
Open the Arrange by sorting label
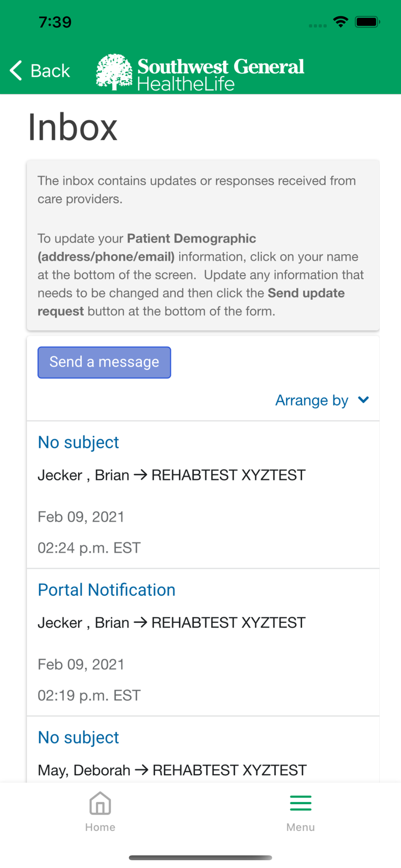tap(312, 400)
